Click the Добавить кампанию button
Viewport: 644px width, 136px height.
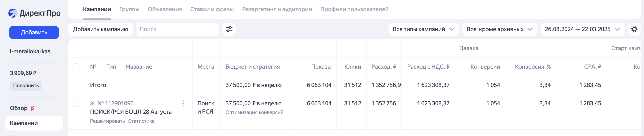pos(101,29)
